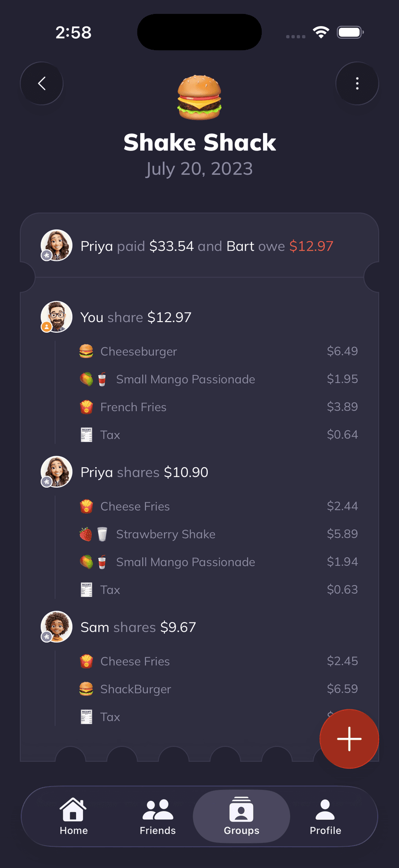Viewport: 399px width, 868px height.
Task: Tap the red $12.97 owed amount
Action: (x=311, y=246)
